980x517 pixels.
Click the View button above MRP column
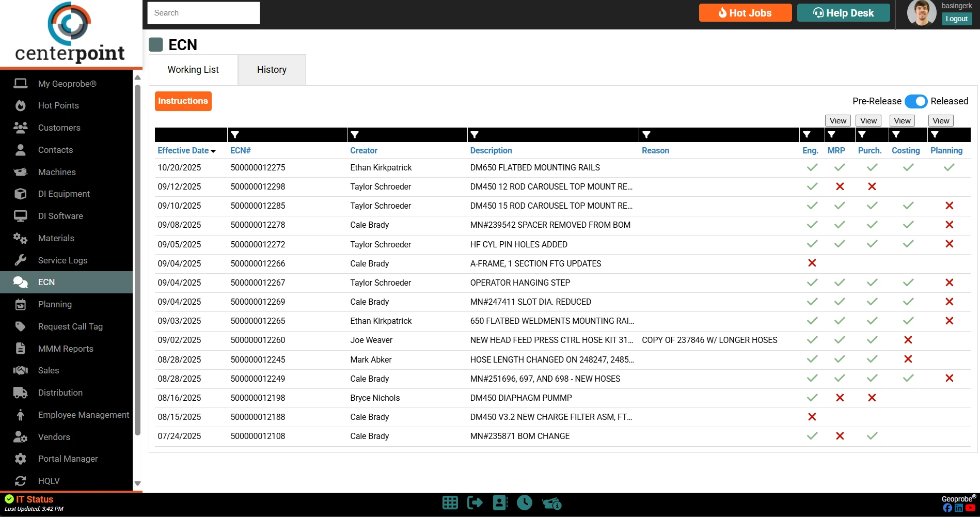pyautogui.click(x=837, y=121)
